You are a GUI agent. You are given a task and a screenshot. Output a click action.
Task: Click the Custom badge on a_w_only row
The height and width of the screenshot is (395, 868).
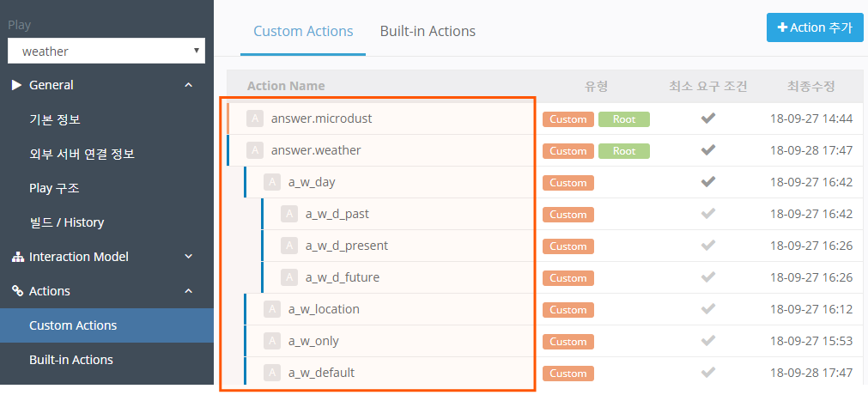tap(568, 342)
